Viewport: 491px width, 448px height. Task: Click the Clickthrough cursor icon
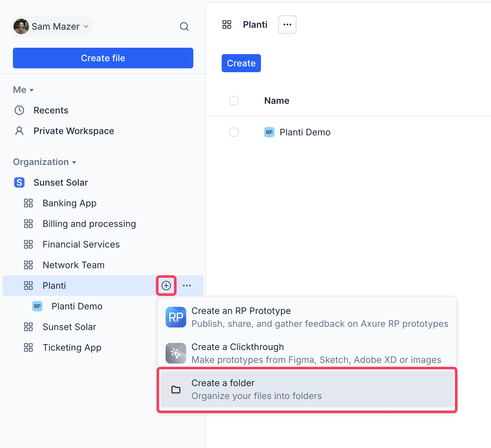[176, 353]
